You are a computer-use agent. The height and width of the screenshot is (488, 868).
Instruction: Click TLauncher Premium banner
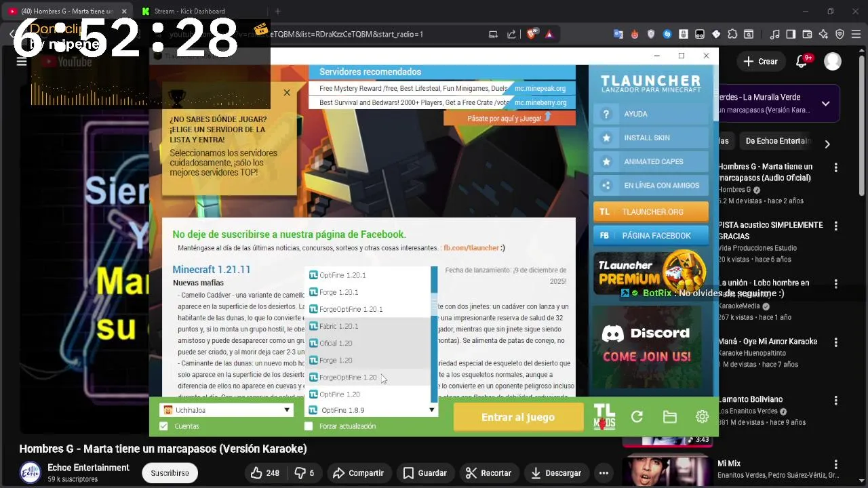pyautogui.click(x=651, y=273)
